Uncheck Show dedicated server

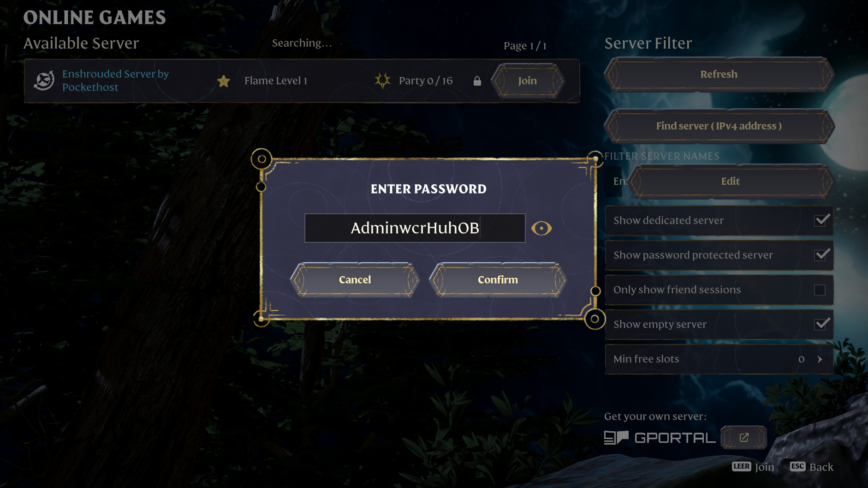click(x=821, y=220)
